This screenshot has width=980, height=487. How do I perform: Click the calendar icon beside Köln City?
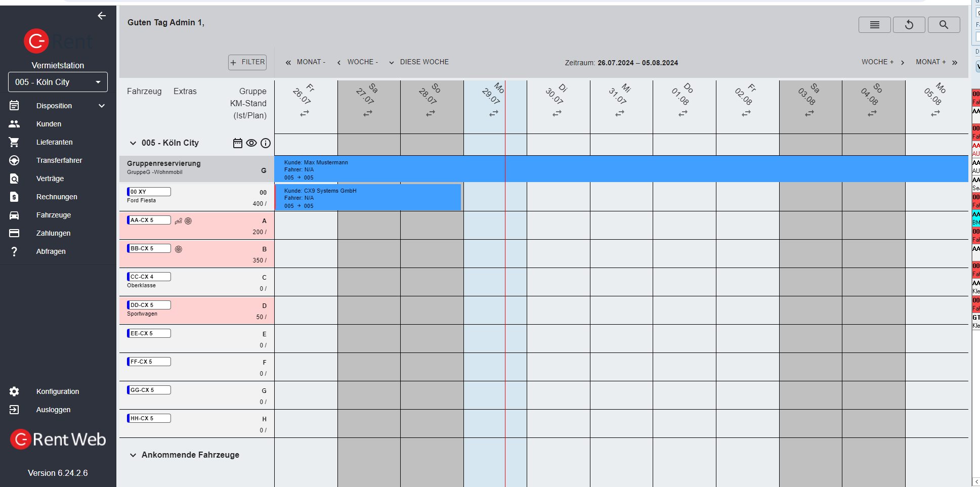238,143
